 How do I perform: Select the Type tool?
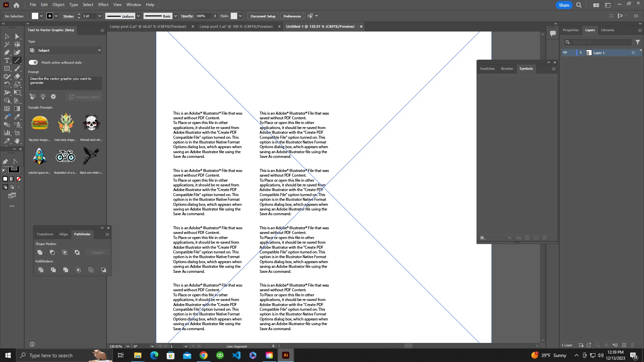pos(7,60)
